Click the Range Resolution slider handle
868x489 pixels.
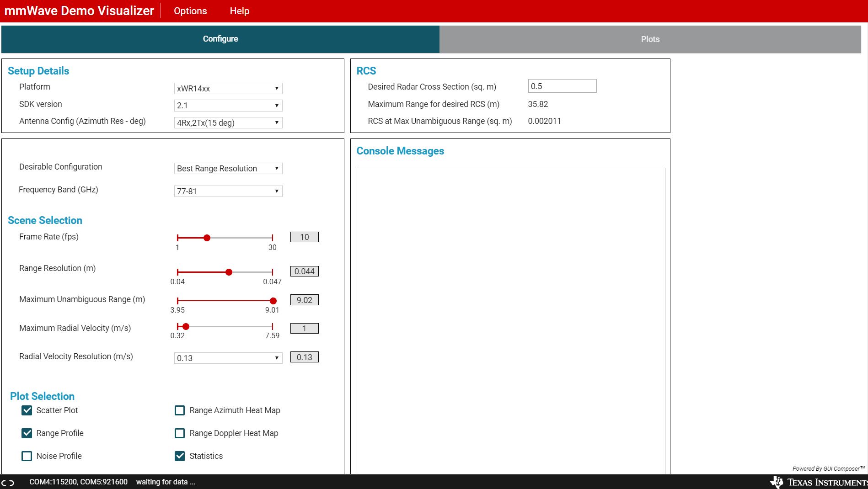(x=229, y=272)
